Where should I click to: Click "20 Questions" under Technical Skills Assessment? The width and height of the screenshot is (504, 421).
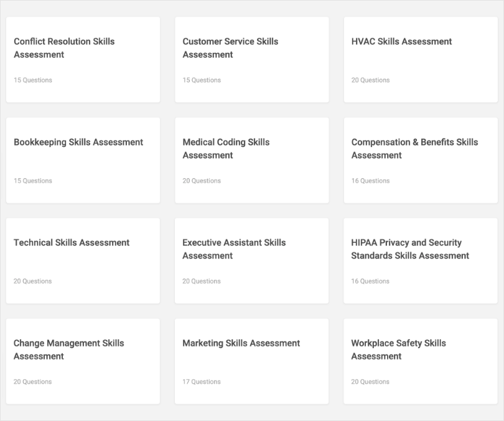tap(33, 281)
